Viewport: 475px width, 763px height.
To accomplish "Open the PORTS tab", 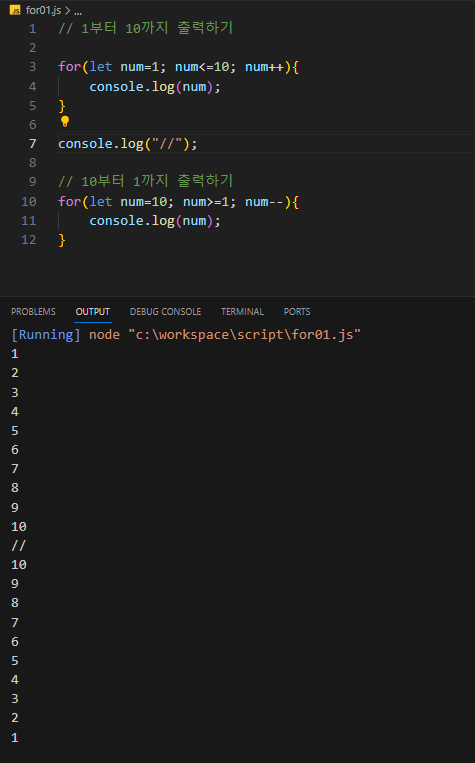I will click(x=297, y=311).
